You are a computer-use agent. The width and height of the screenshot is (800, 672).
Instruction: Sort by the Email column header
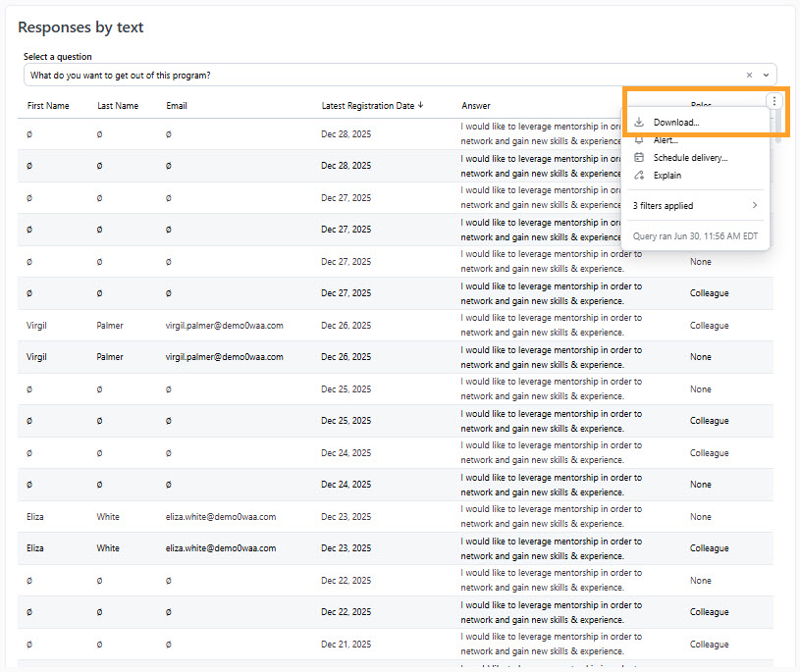pyautogui.click(x=177, y=106)
